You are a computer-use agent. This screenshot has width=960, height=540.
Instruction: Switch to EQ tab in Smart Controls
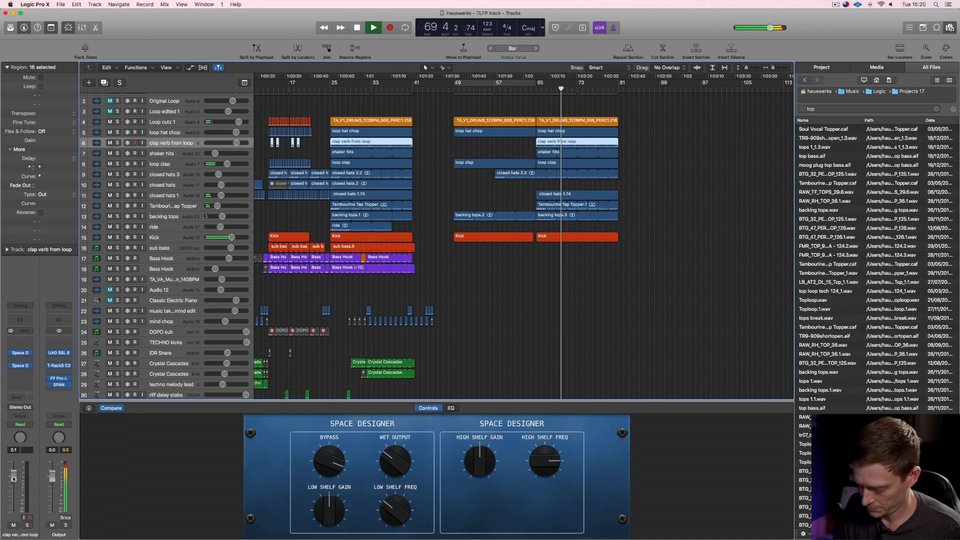coord(451,408)
